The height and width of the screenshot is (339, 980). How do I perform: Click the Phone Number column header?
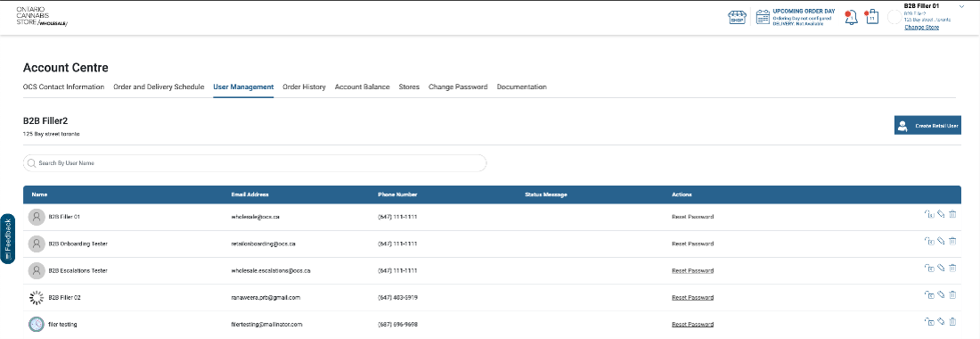pos(397,194)
